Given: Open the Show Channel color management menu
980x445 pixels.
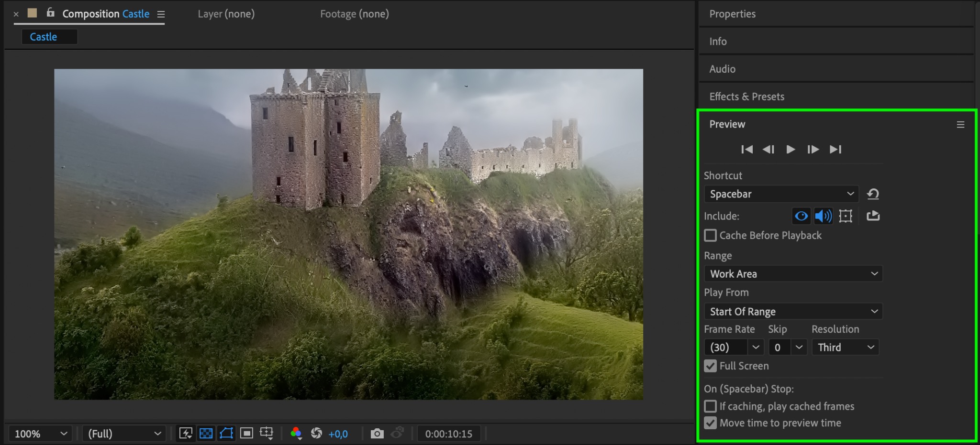Looking at the screenshot, I should coord(296,434).
